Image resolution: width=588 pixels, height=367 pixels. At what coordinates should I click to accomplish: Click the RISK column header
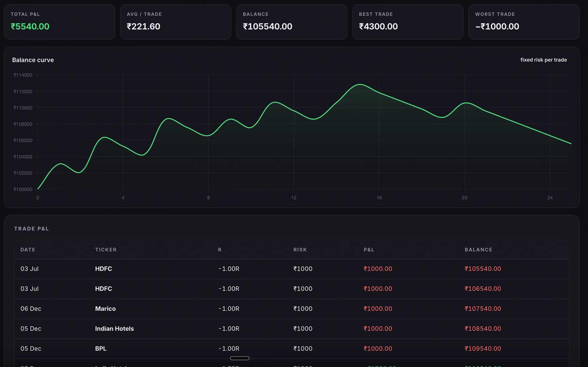pyautogui.click(x=300, y=250)
